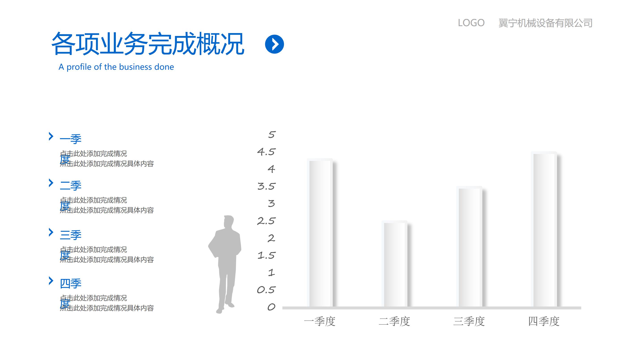
Task: Select the 三季度 chart bar
Action: (x=469, y=246)
